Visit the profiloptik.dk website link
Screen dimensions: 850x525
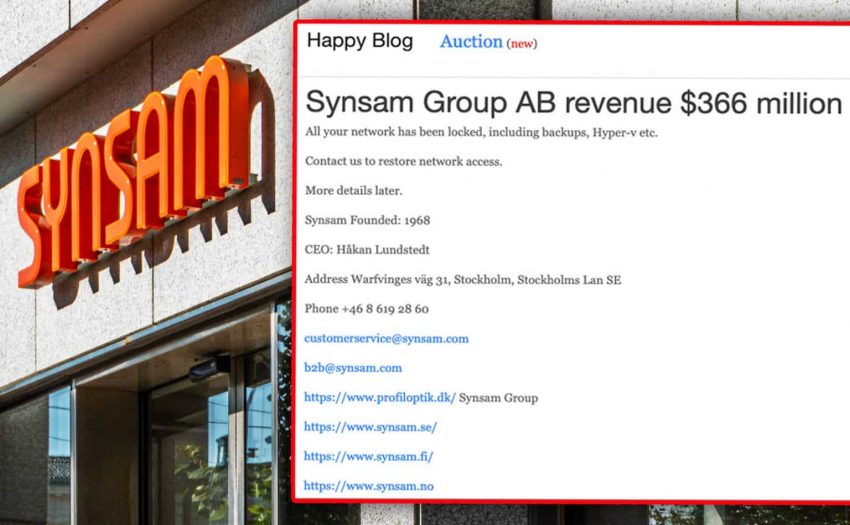tap(380, 397)
